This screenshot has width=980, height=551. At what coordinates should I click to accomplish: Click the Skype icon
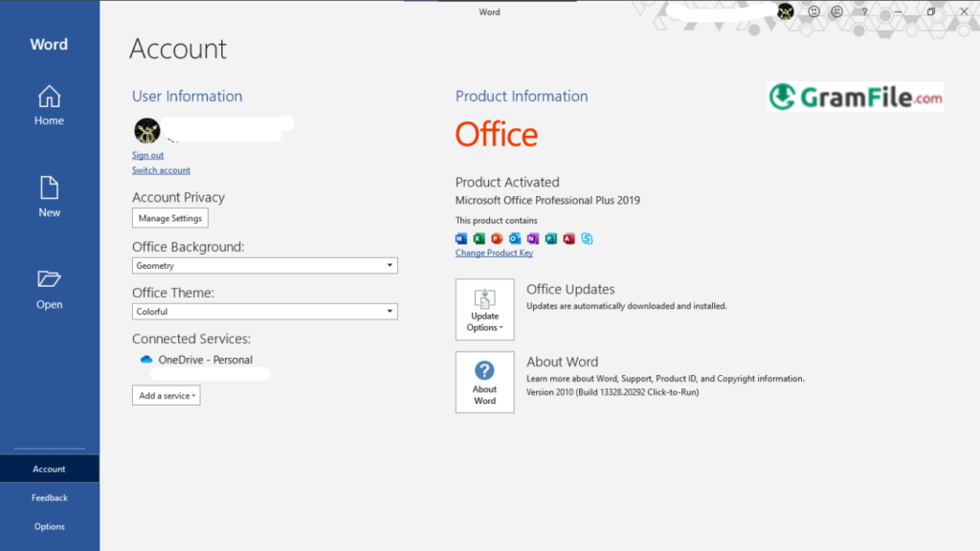[x=587, y=238]
